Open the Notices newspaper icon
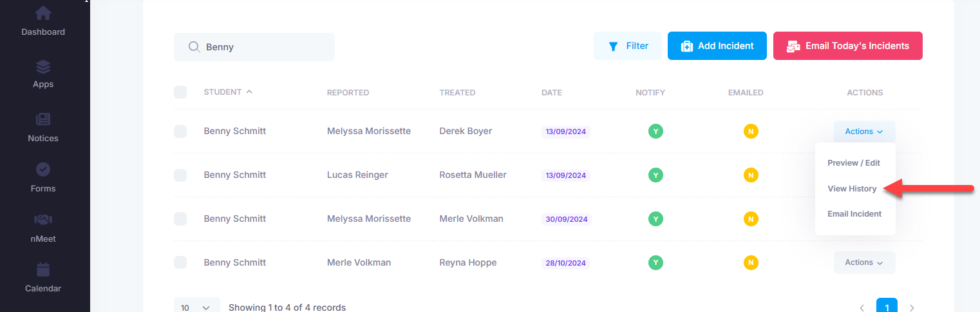 pyautogui.click(x=43, y=119)
